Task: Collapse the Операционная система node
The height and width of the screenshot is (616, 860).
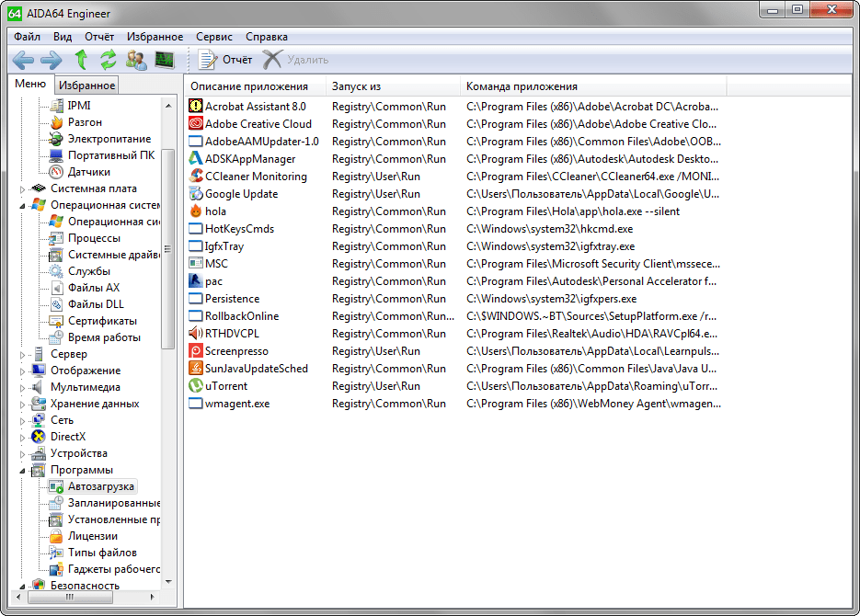Action: [x=22, y=206]
